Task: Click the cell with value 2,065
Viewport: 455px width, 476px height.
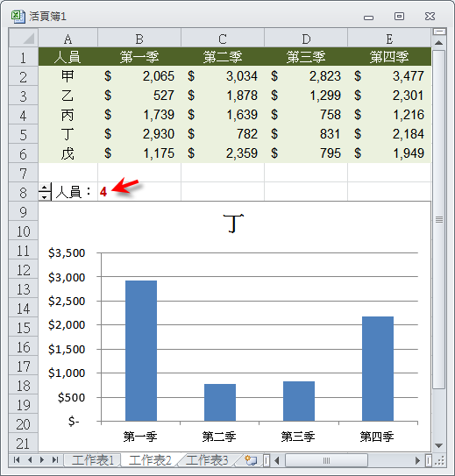Action: [139, 76]
